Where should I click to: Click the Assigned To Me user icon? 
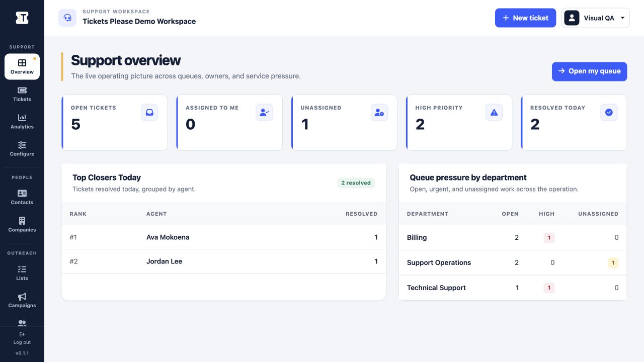[264, 113]
